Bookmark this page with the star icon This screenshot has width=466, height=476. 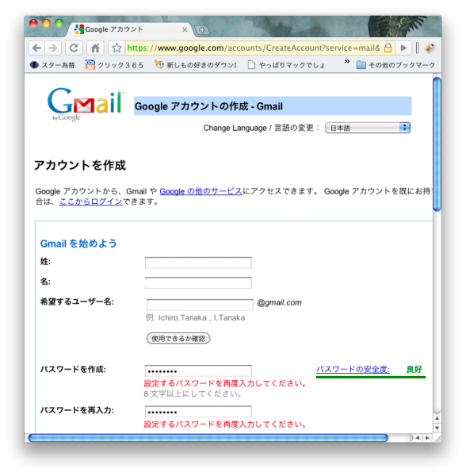(116, 48)
